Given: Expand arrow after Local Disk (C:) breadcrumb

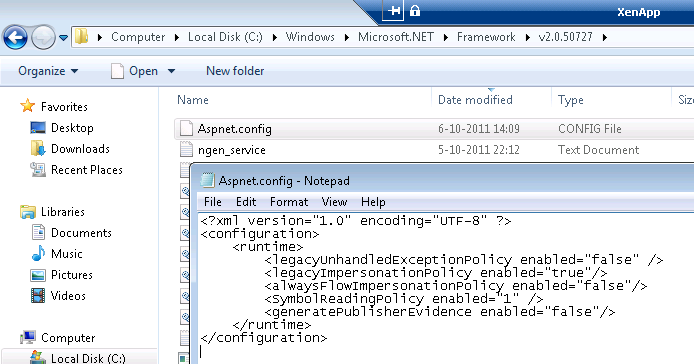Looking at the screenshot, I should point(274,37).
